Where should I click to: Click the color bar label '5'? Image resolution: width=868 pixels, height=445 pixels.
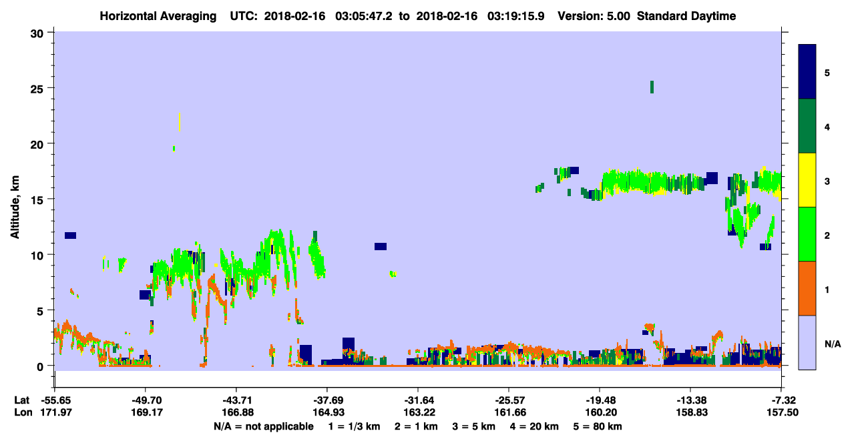(827, 72)
